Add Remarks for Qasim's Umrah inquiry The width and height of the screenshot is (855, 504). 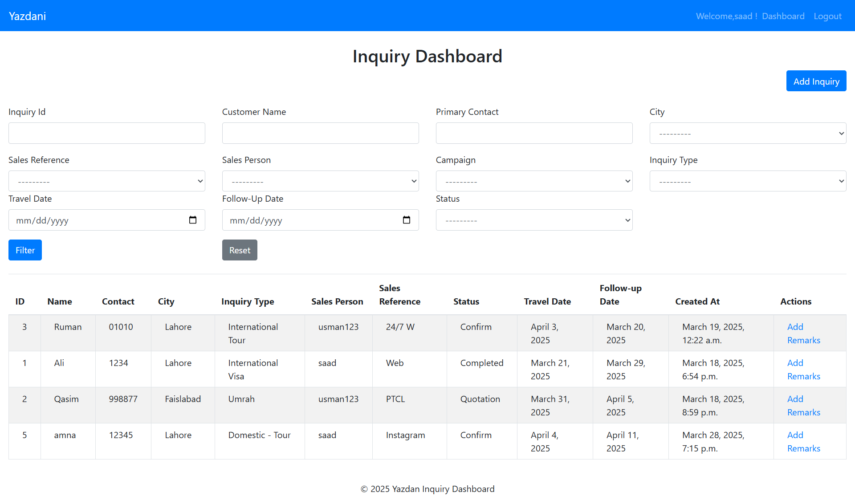pyautogui.click(x=803, y=406)
